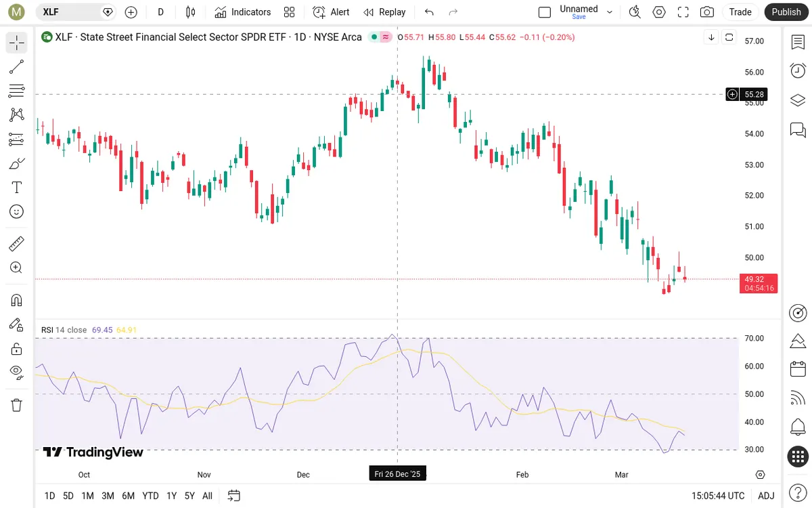Open quick search icon

click(x=635, y=12)
